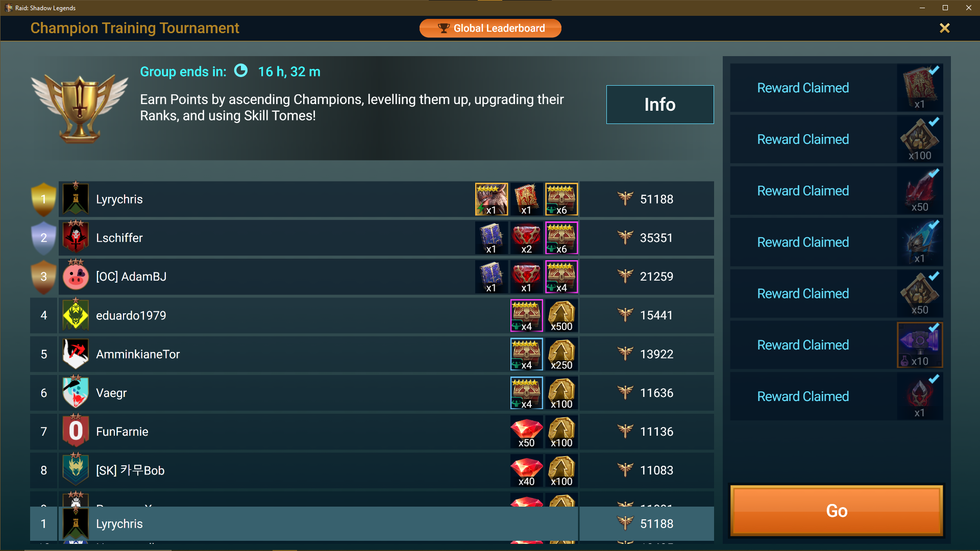Viewport: 980px width, 551px height.
Task: Close the Champion Training Tournament window
Action: click(944, 28)
